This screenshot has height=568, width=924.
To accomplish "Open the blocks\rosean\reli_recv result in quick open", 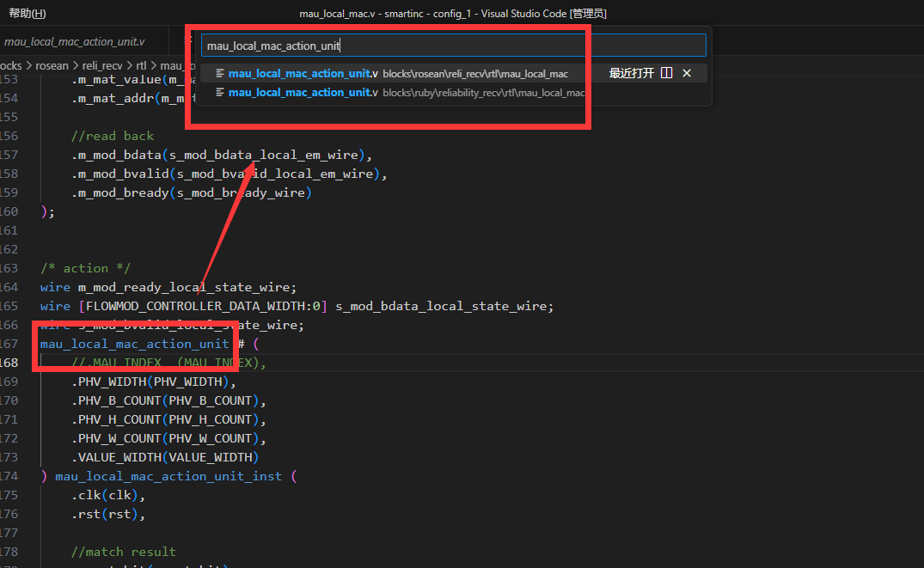I will [453, 73].
